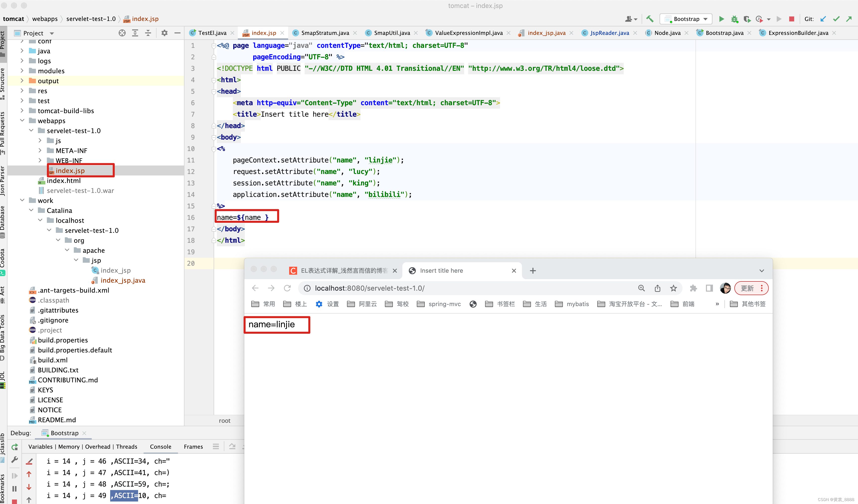Image resolution: width=858 pixels, height=504 pixels.
Task: Open new tab in Chrome
Action: pos(533,270)
